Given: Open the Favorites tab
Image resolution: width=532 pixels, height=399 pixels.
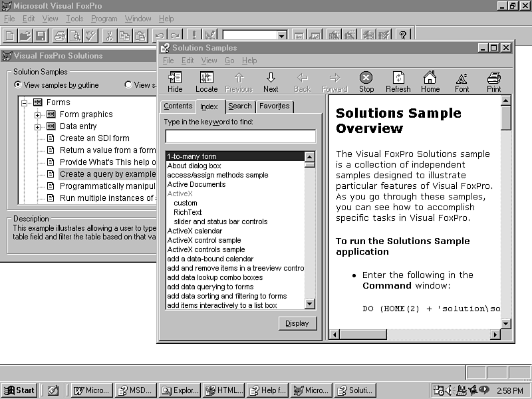Looking at the screenshot, I should click(274, 106).
